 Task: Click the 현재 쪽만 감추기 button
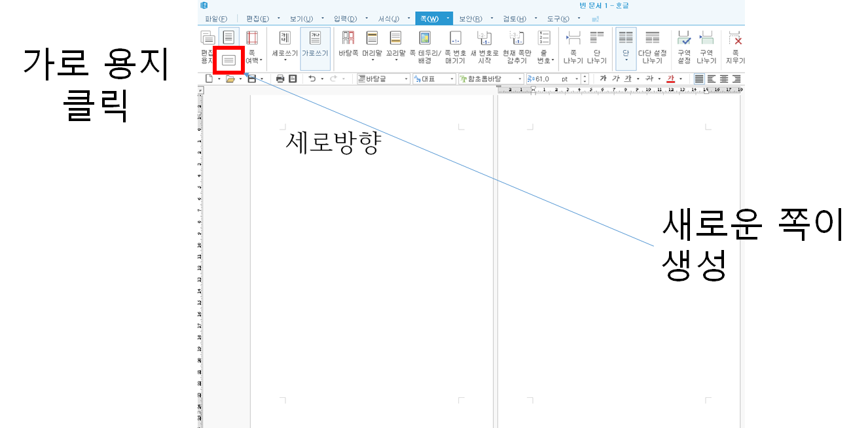coord(517,38)
